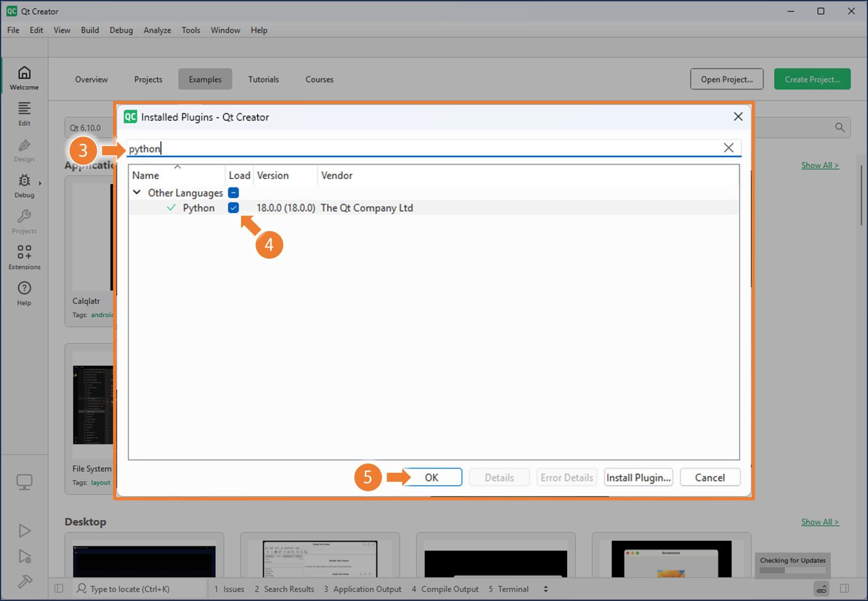Click the Build hammer icon
The height and width of the screenshot is (601, 868).
coord(25,581)
